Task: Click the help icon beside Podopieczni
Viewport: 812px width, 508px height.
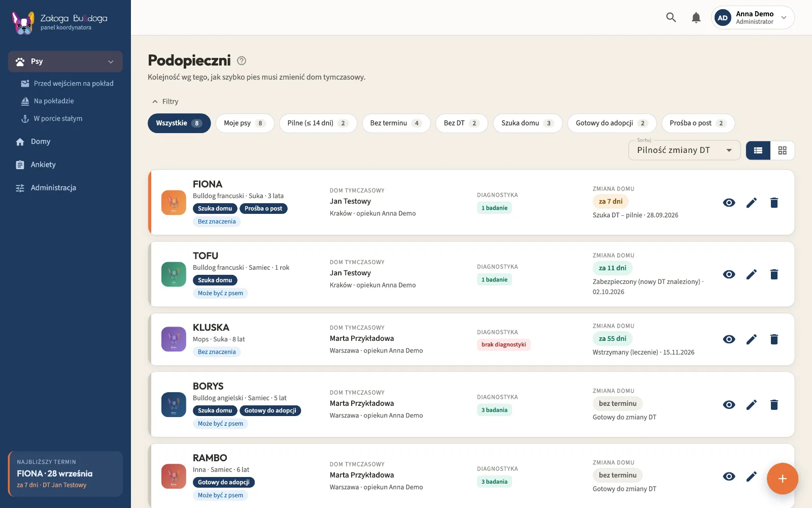Action: click(242, 61)
